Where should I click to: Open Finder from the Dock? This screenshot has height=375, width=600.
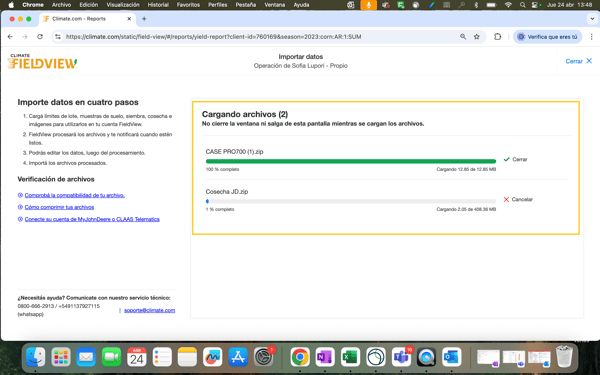[x=36, y=357]
